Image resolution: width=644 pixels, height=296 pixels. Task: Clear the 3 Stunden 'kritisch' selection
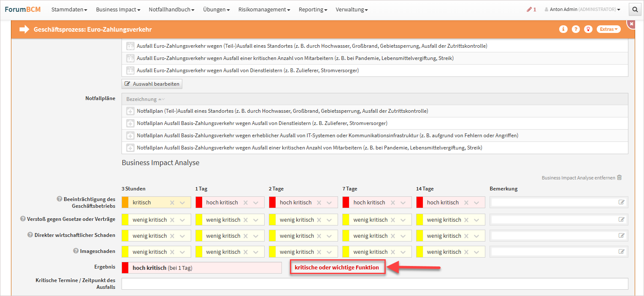click(172, 203)
